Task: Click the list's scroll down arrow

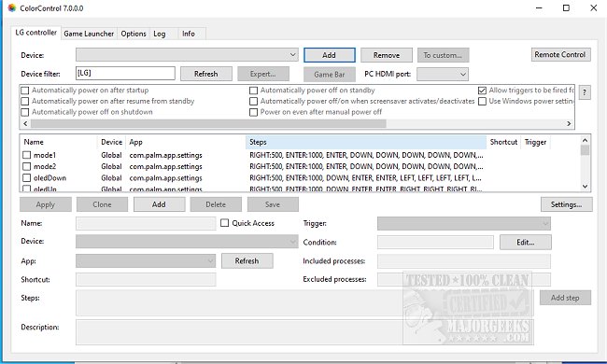Action: (x=585, y=186)
